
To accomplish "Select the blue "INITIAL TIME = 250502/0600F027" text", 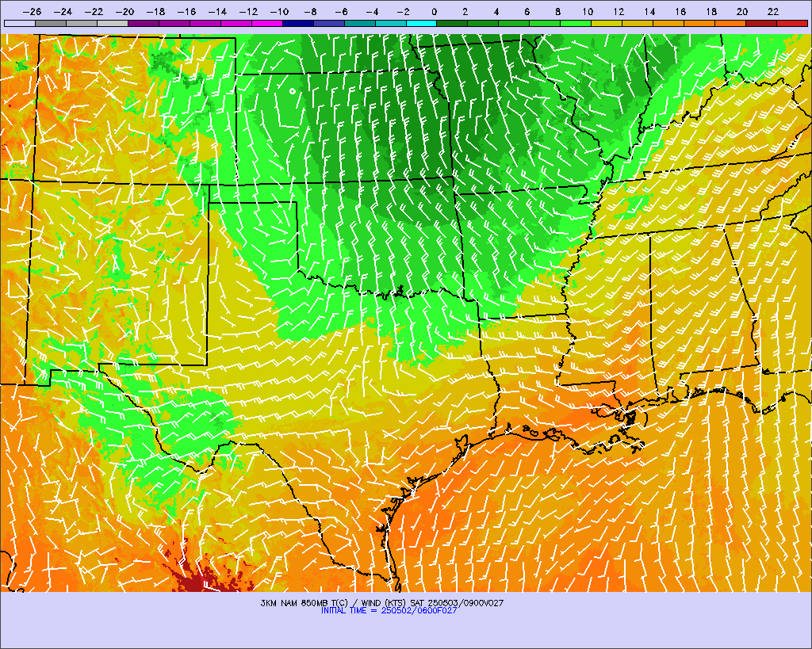I will pyautogui.click(x=389, y=611).
